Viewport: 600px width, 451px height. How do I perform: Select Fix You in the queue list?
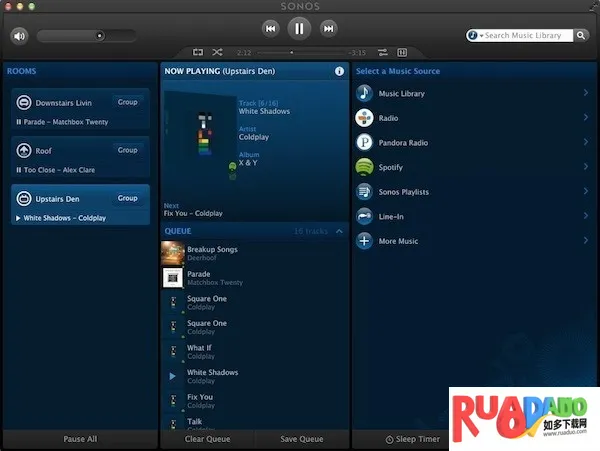254,401
